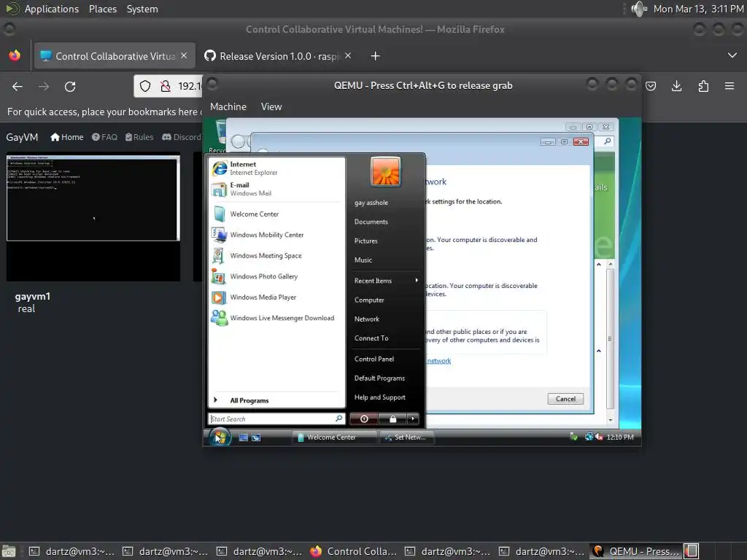
Task: Open the Applications menu
Action: click(x=52, y=9)
